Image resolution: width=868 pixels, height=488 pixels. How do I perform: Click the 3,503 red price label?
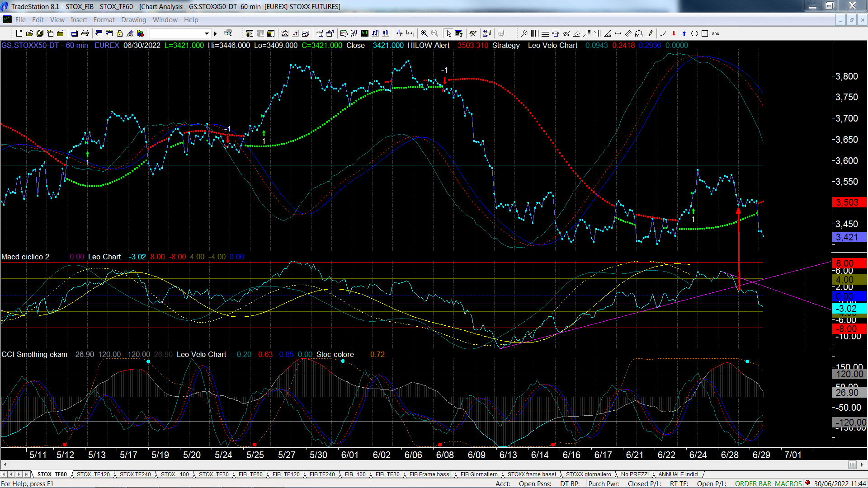(849, 202)
